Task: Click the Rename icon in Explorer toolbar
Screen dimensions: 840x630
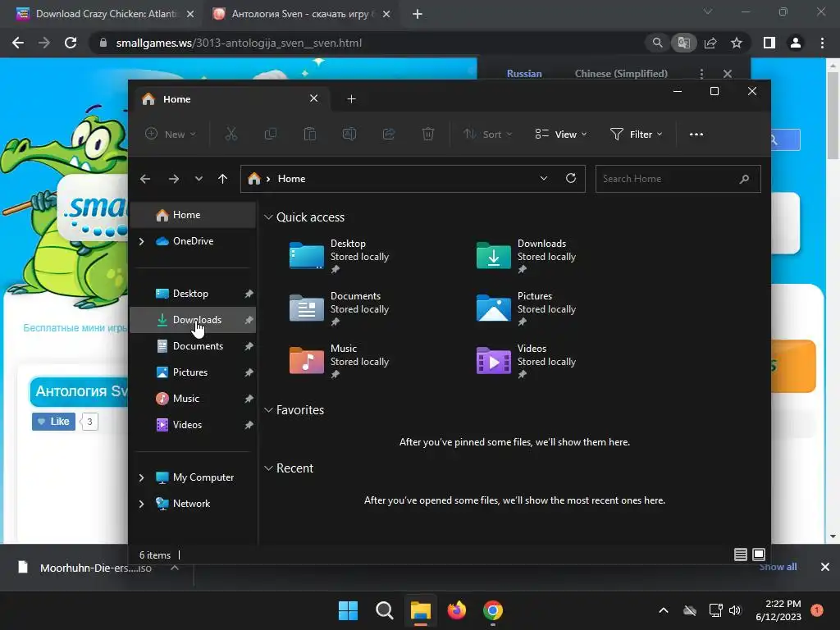Action: tap(349, 134)
